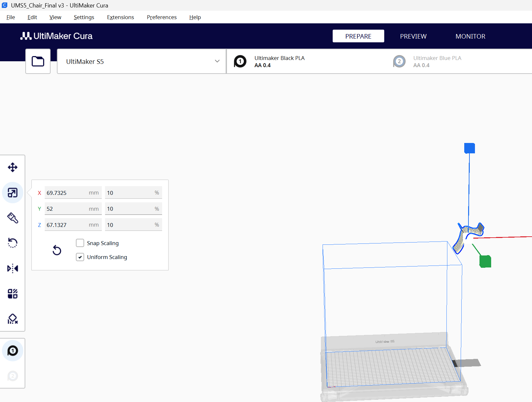
Task: Click the 'Uniform Scaling' label text
Action: 107,257
